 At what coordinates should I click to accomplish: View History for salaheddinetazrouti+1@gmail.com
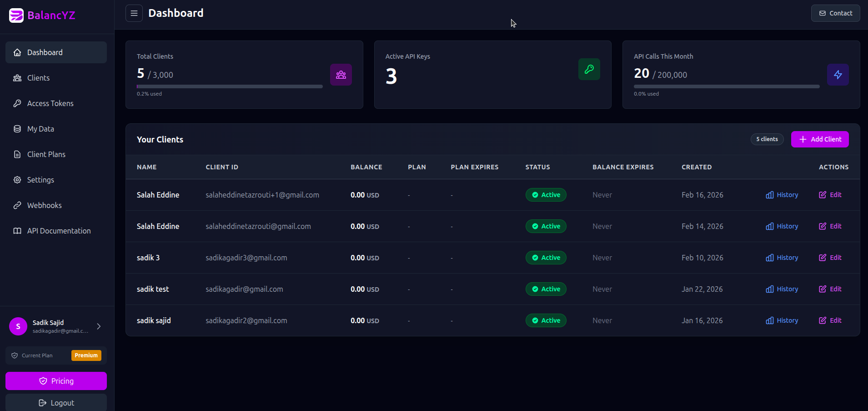click(x=782, y=195)
